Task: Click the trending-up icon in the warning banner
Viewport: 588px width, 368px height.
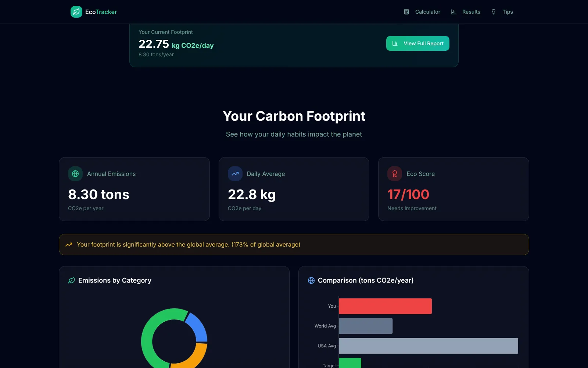Action: pos(69,244)
